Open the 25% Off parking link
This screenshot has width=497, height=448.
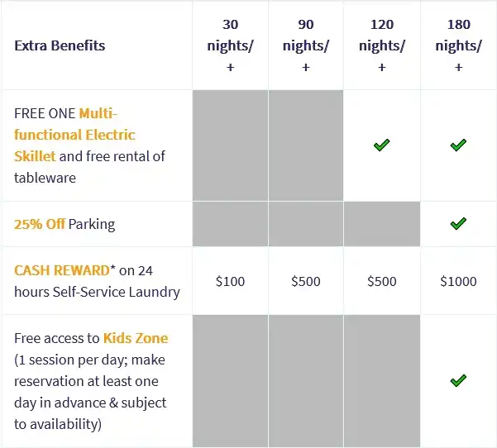pos(40,224)
